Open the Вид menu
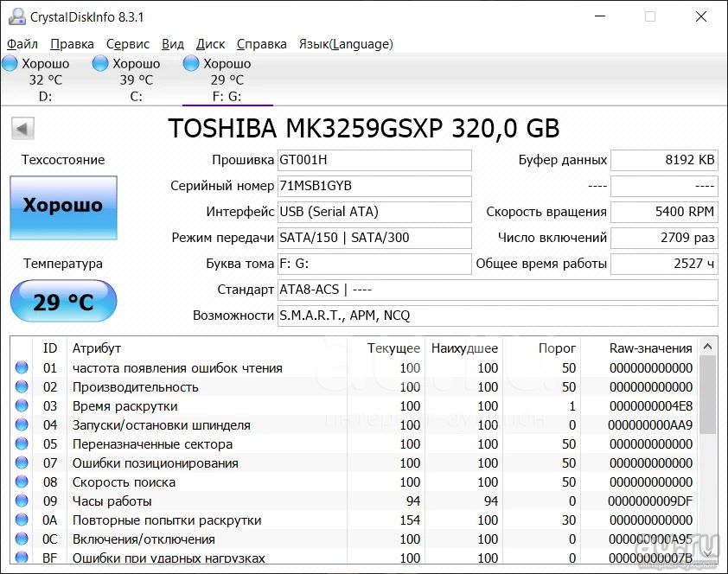 tap(173, 44)
